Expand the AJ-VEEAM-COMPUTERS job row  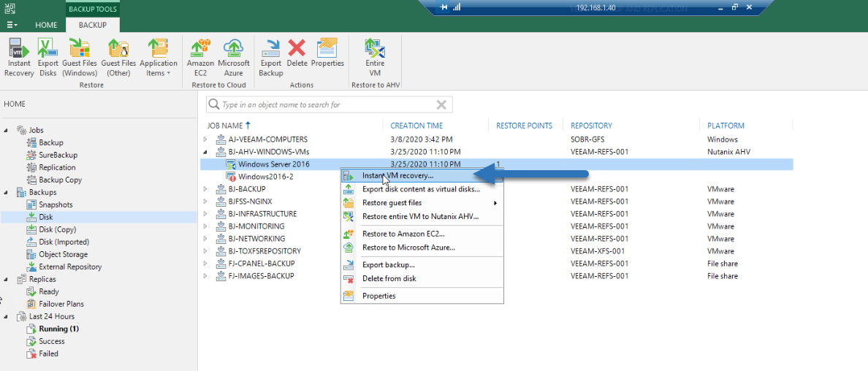click(x=206, y=139)
